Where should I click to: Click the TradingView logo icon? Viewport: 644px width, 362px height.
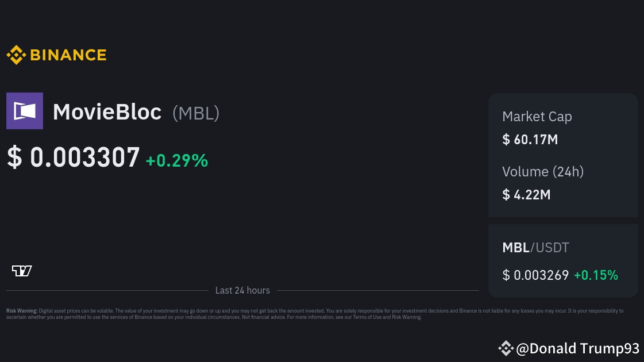[x=22, y=271]
